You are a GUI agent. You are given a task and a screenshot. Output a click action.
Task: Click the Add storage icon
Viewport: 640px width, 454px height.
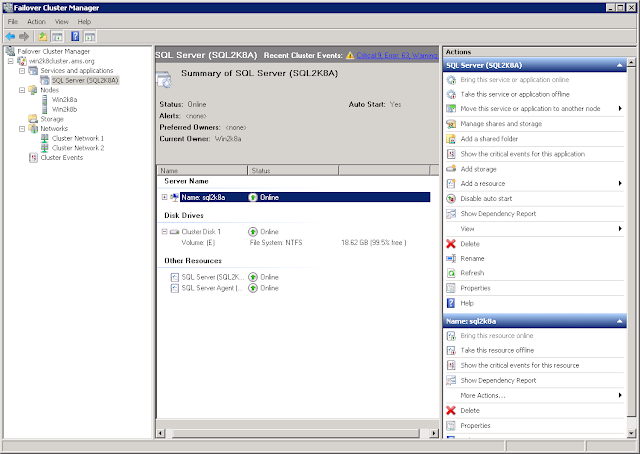tap(451, 169)
